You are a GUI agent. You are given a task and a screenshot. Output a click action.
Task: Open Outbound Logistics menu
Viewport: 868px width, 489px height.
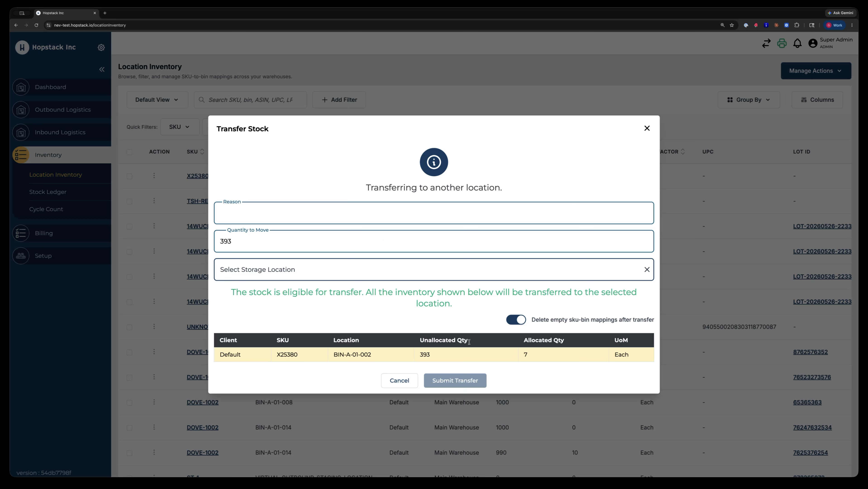tap(63, 110)
